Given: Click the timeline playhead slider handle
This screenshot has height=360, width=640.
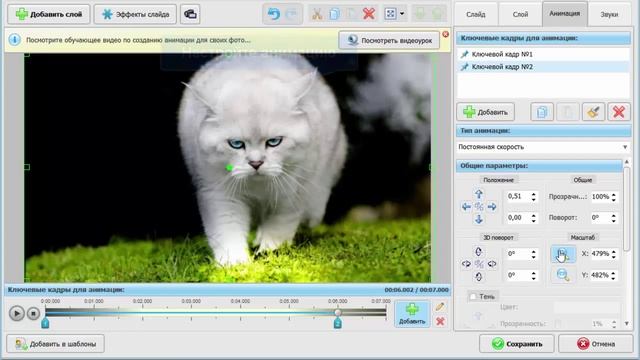Looking at the screenshot, I should click(338, 312).
